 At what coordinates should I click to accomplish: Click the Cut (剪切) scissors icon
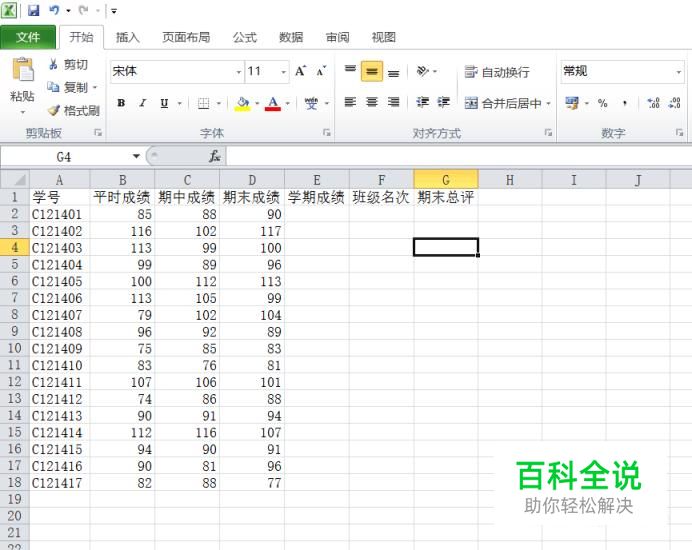[53, 64]
